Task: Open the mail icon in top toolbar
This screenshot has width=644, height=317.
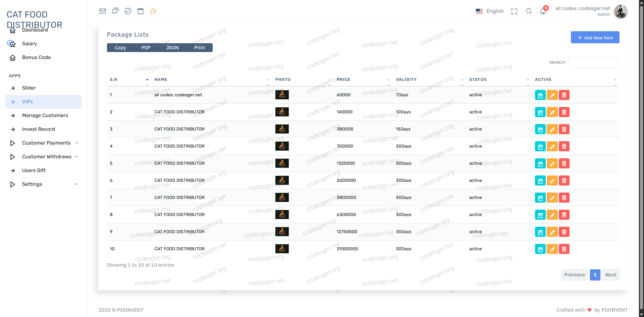Action: tap(103, 11)
